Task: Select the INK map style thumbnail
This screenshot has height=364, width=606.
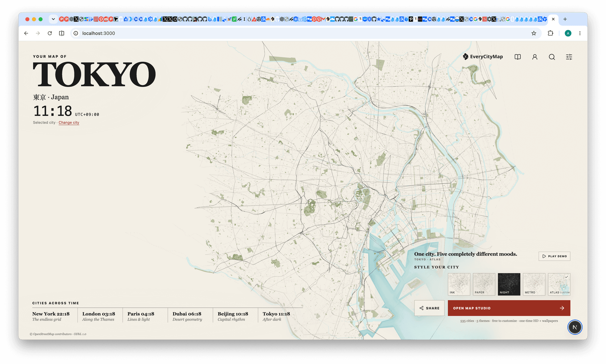Action: coord(459,284)
